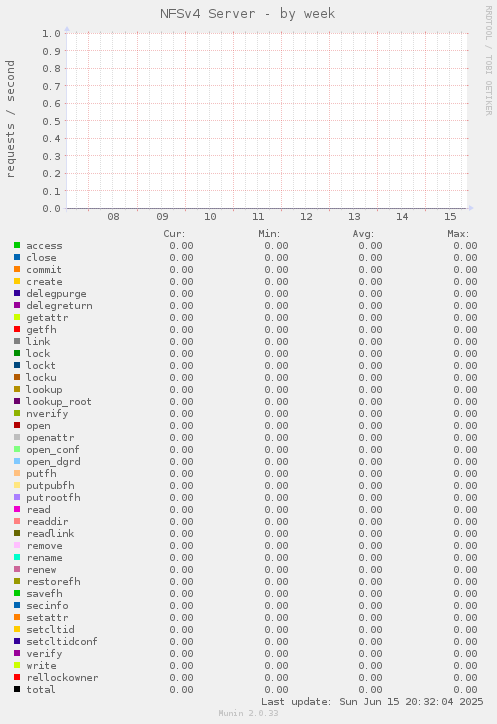The width and height of the screenshot is (497, 724).
Task: Click the 'verify' legend label
Action: pyautogui.click(x=44, y=654)
